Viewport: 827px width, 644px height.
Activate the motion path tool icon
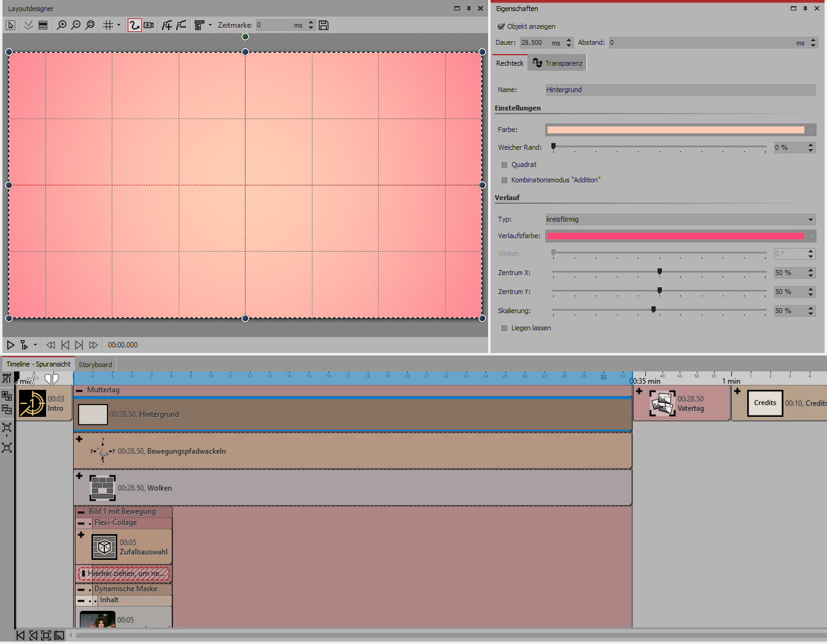(134, 25)
